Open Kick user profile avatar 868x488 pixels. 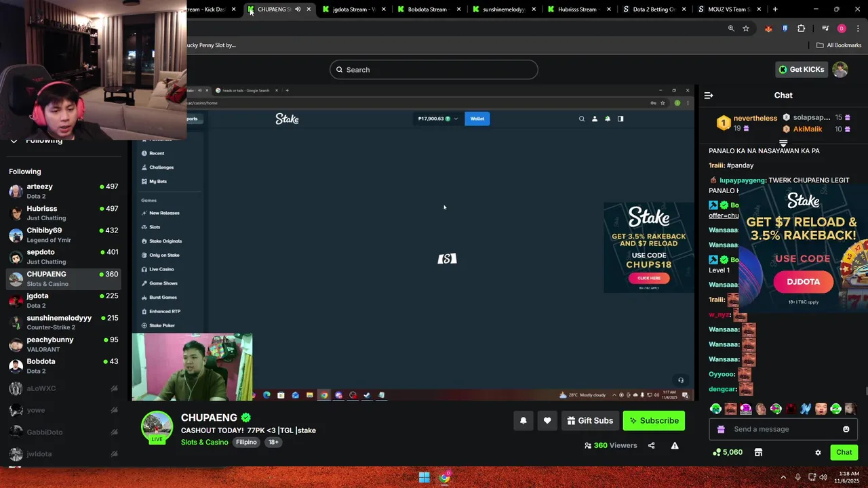coord(840,69)
